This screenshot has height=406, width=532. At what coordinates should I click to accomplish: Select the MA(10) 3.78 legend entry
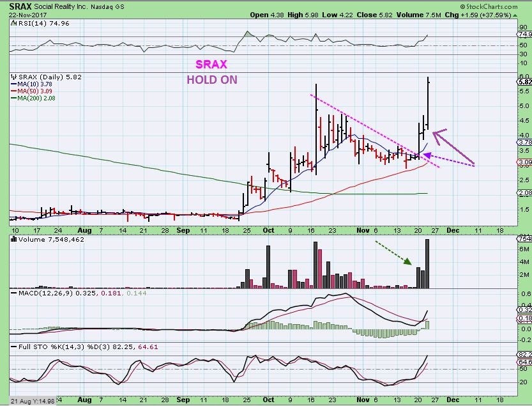[x=31, y=84]
